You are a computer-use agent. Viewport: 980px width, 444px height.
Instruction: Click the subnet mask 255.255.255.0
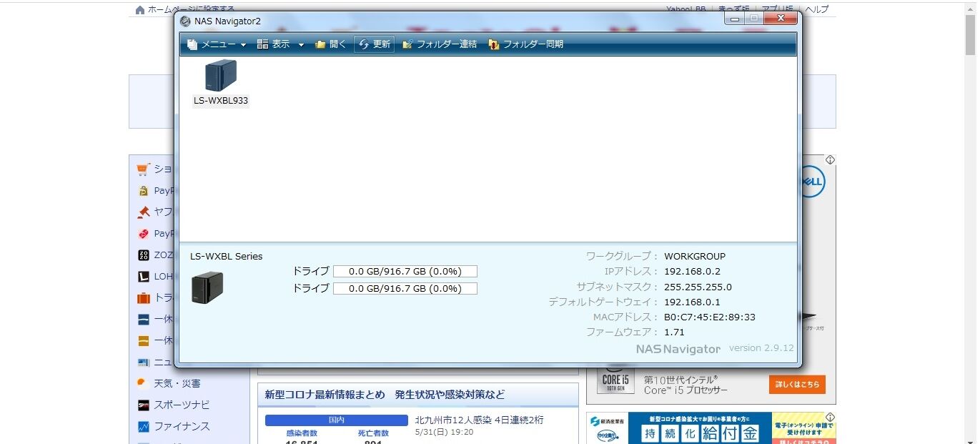click(x=698, y=287)
